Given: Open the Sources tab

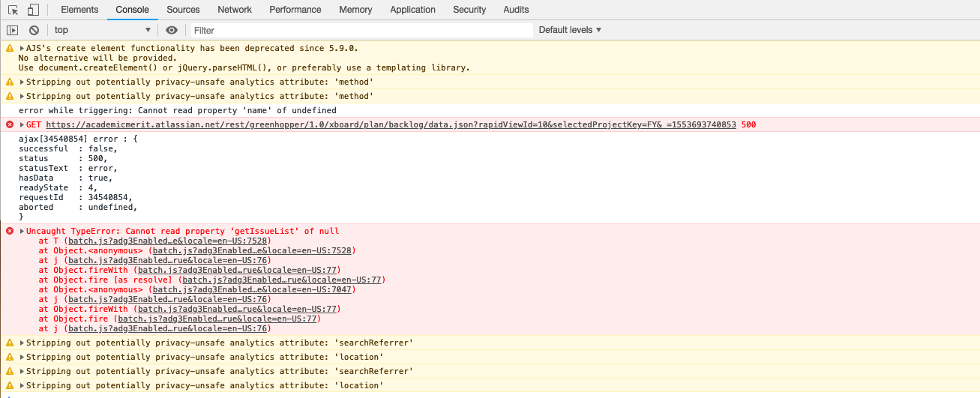Looking at the screenshot, I should [183, 10].
